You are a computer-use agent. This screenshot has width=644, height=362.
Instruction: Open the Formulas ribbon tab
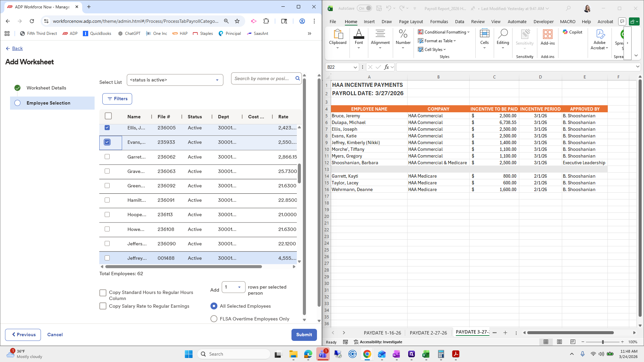[x=439, y=21]
